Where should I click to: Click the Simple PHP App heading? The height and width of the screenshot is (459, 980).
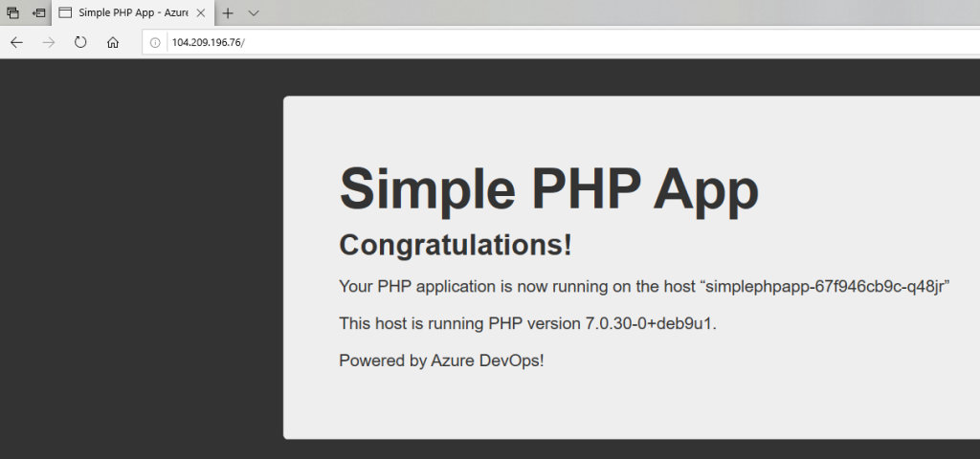(548, 189)
